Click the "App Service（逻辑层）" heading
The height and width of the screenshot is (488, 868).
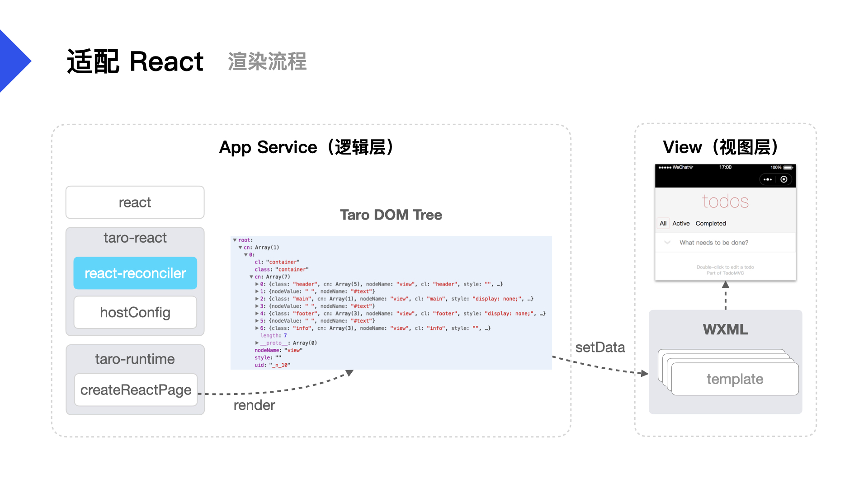click(x=310, y=147)
